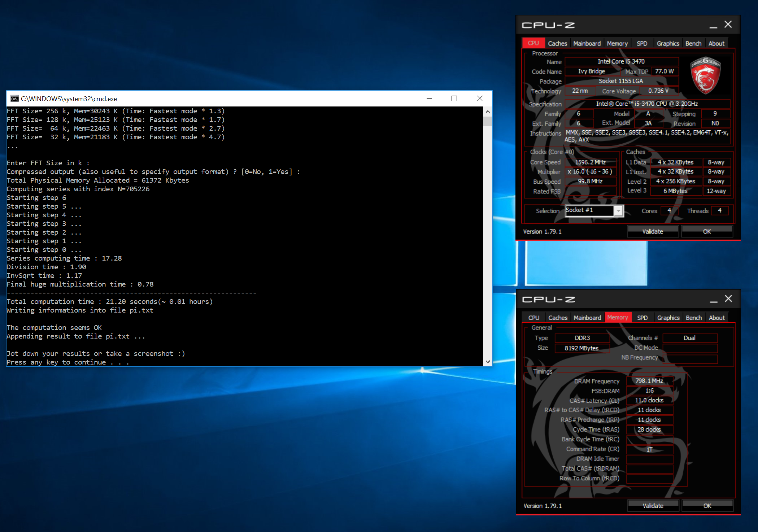Click Validate in the upper CPU-Z window

(x=653, y=231)
